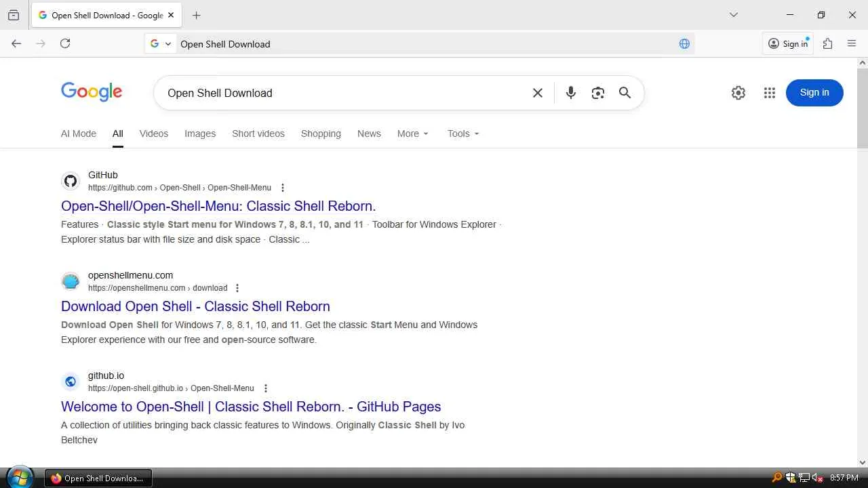Viewport: 868px width, 488px height.
Task: Open the more options dots for GitHub result
Action: [x=283, y=188]
